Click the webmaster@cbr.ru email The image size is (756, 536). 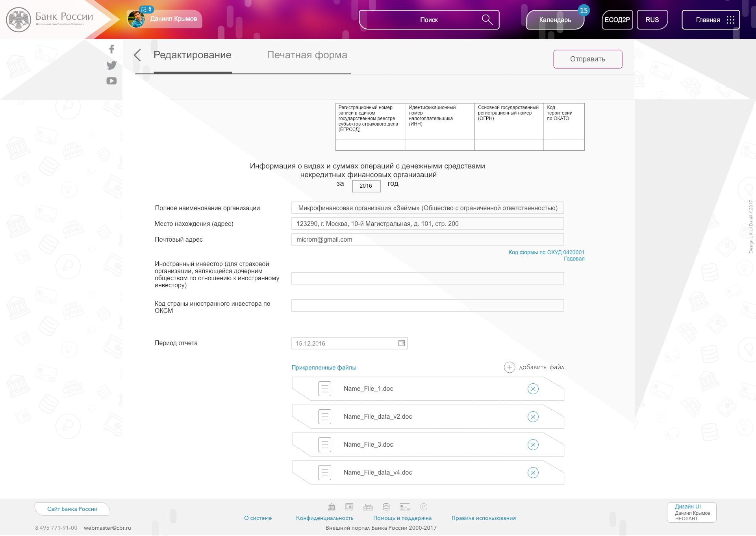point(107,528)
